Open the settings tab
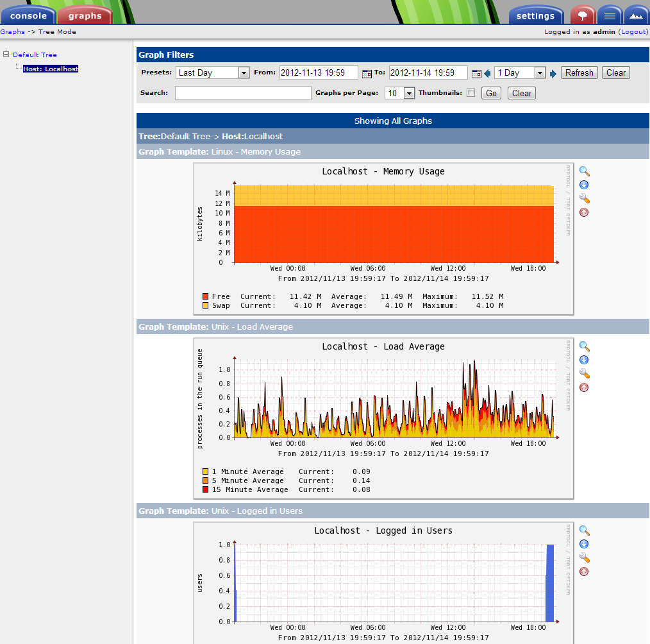The image size is (650, 644). [535, 16]
